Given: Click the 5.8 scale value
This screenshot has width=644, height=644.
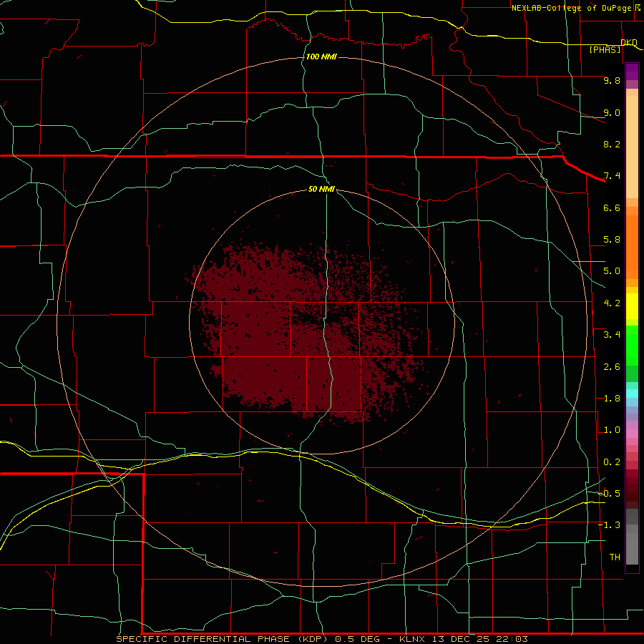Looking at the screenshot, I should (612, 240).
